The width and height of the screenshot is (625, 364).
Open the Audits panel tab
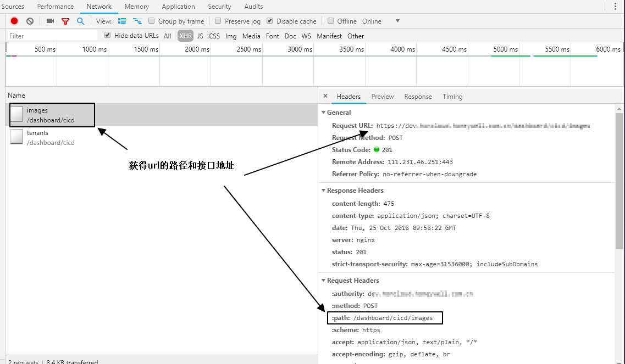click(x=253, y=7)
